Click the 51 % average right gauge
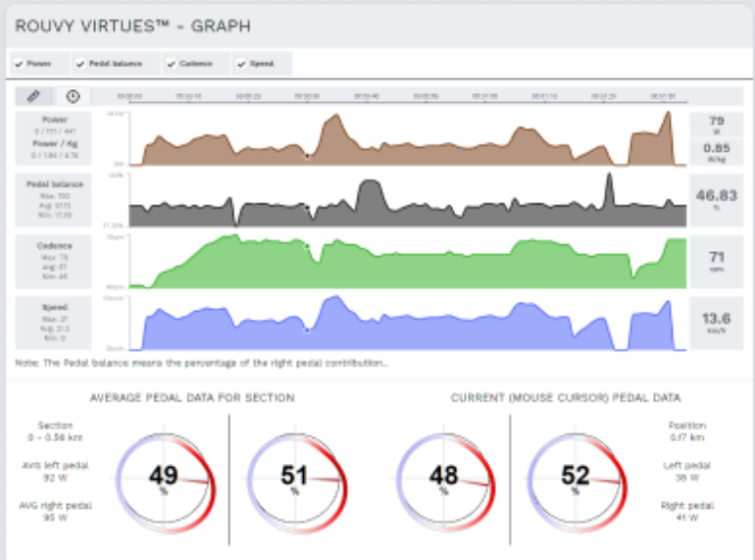The image size is (755, 560). pos(296,482)
